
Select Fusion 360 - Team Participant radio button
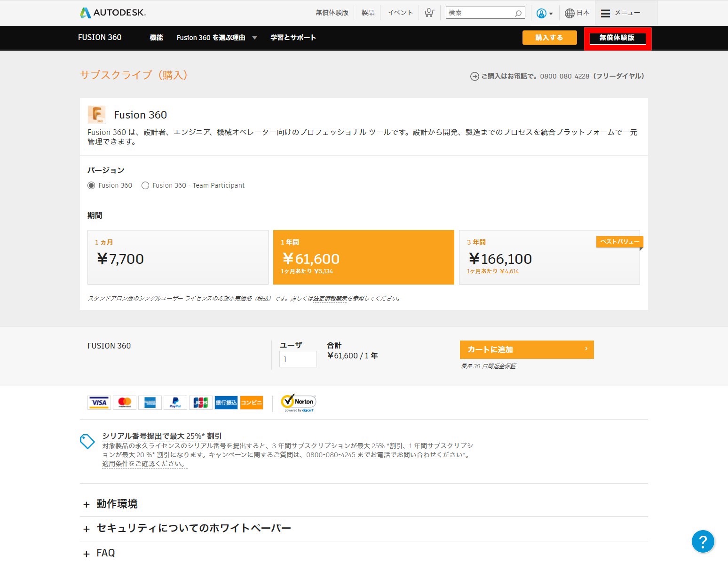tap(145, 186)
